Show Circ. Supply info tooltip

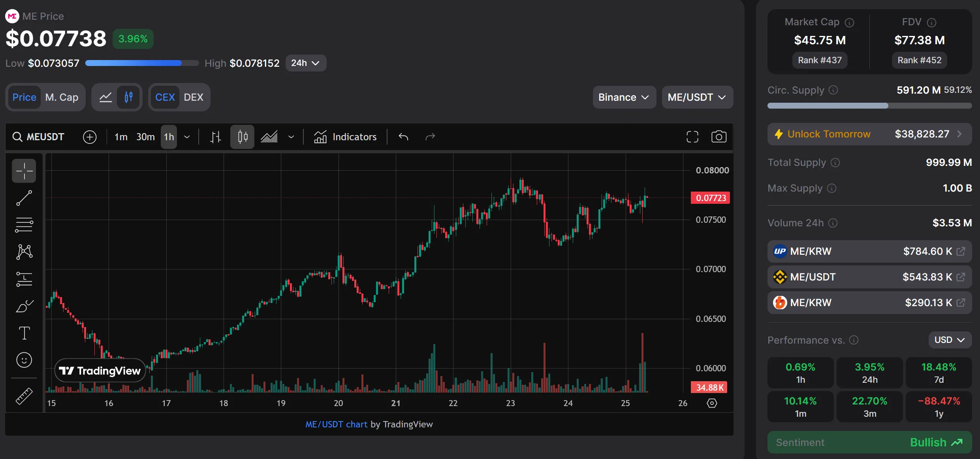click(833, 90)
